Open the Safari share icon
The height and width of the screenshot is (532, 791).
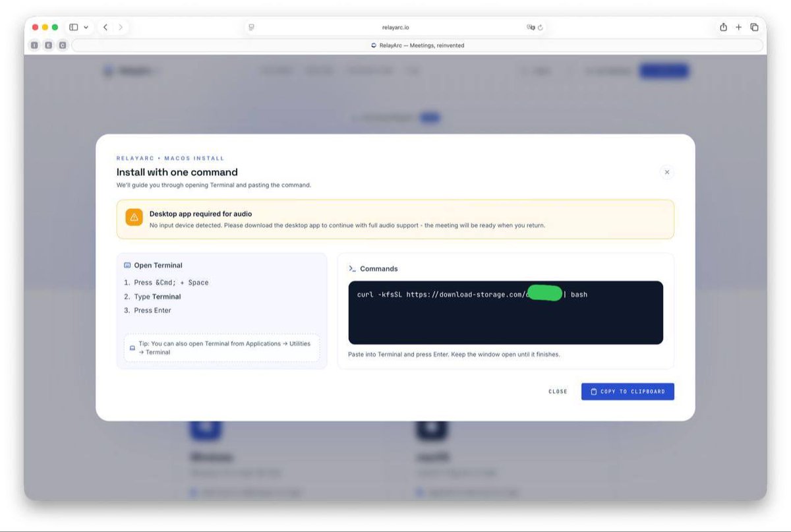pos(723,27)
